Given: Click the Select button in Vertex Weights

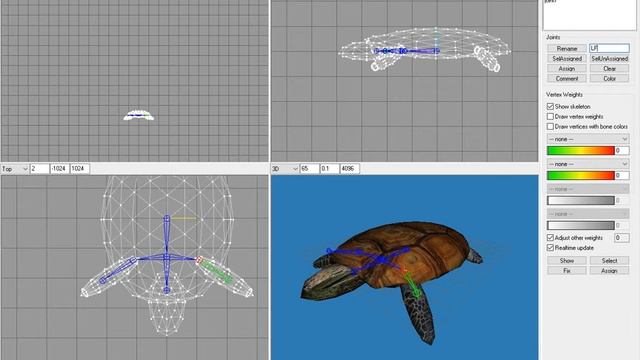Looking at the screenshot, I should click(609, 260).
